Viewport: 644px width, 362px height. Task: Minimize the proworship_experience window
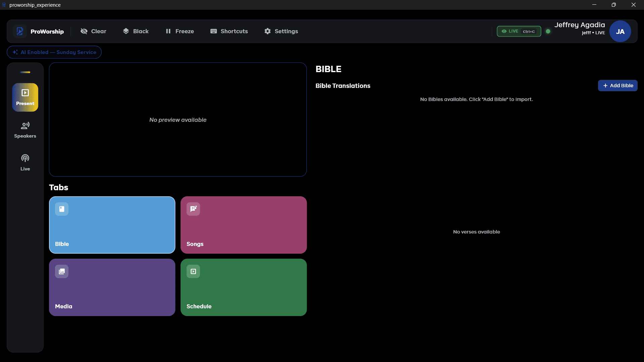pos(594,5)
